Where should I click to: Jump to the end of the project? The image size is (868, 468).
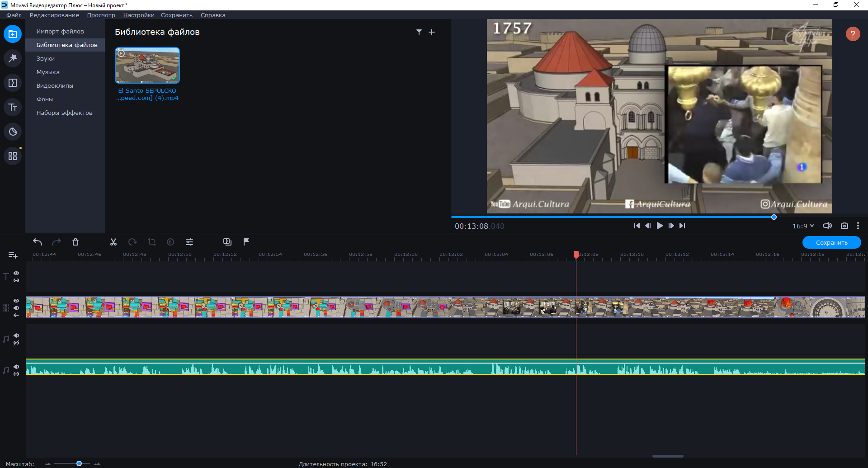click(x=682, y=226)
